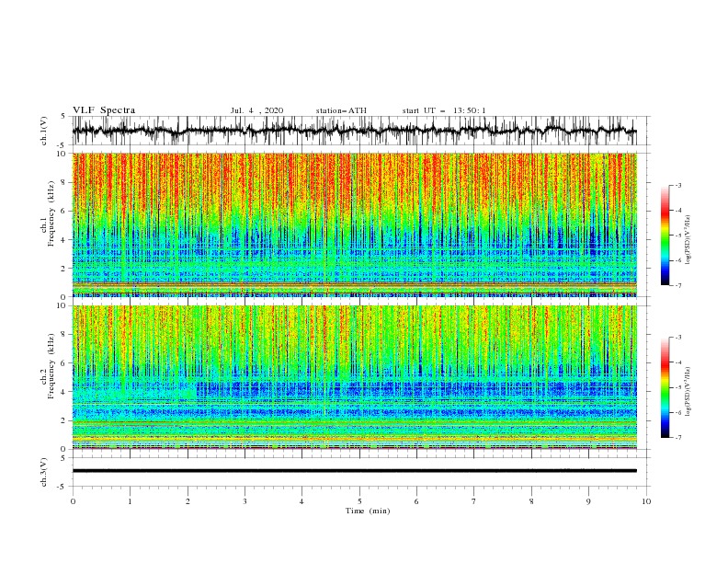728x563 pixels.
Task: Click time-axis tick label '10'
Action: (646, 501)
